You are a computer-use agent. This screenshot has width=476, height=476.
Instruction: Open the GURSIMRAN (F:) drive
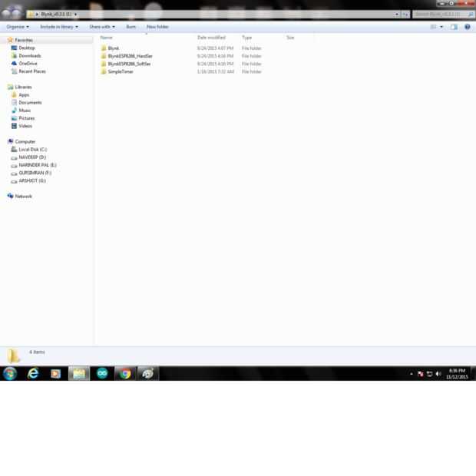pos(35,173)
